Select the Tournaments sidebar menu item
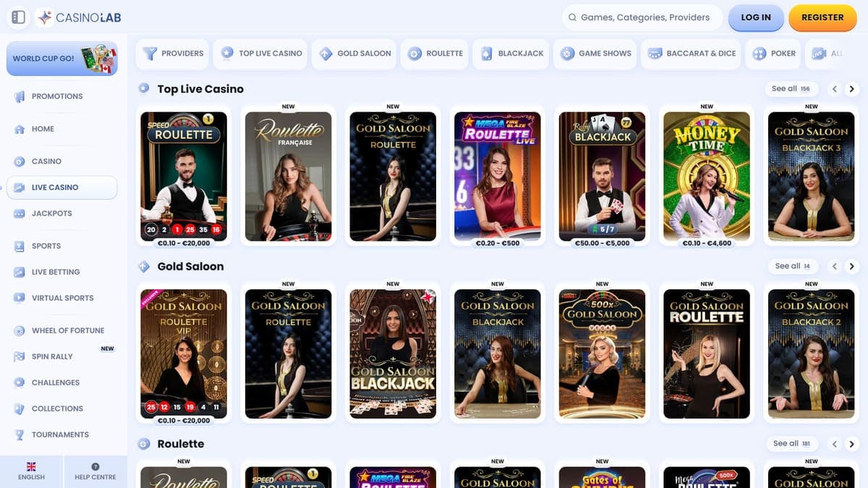 (61, 435)
